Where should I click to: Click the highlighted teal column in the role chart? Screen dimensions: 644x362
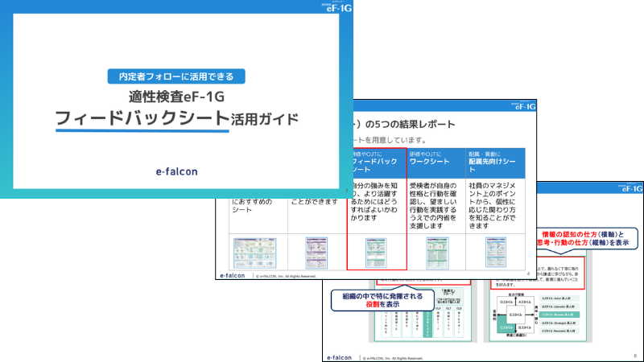click(x=427, y=324)
